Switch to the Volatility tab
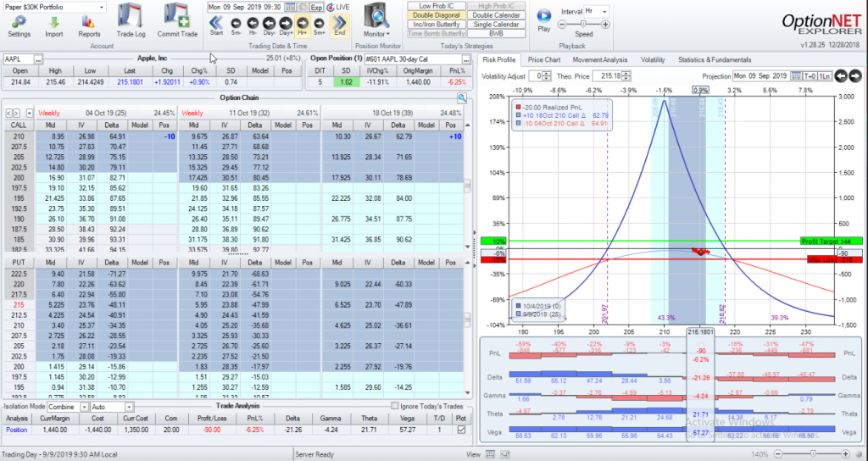The image size is (868, 461). click(x=653, y=60)
